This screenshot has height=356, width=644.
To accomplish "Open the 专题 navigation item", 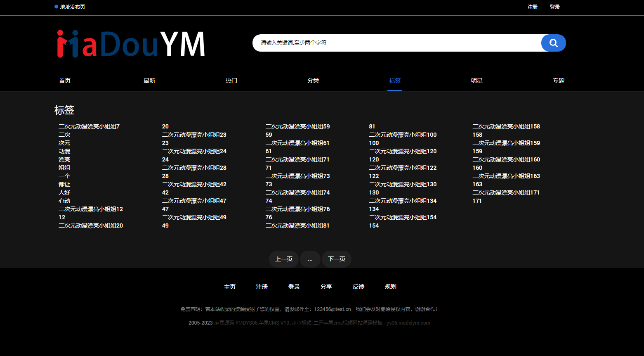I will 559,81.
